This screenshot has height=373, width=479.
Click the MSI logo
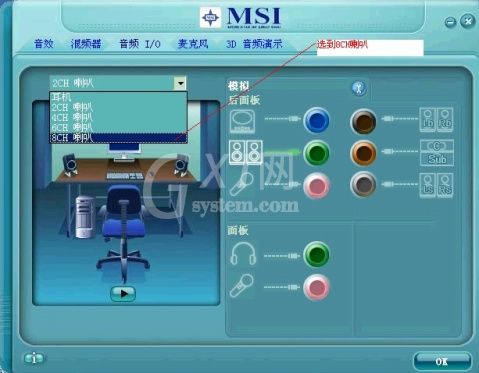click(241, 18)
